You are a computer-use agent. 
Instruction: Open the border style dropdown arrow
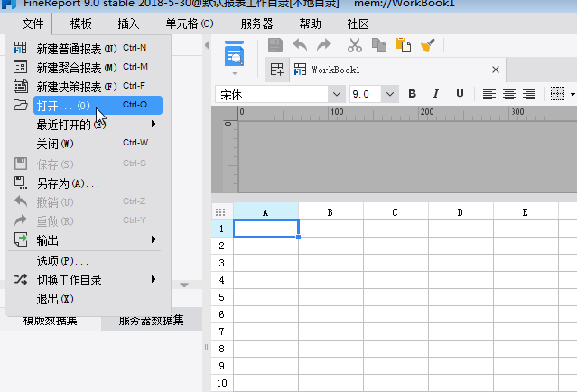(572, 94)
